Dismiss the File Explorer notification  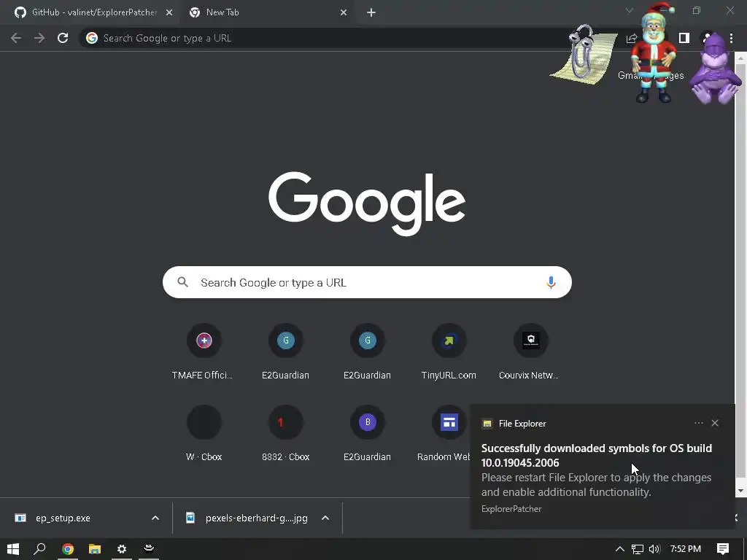pos(715,423)
